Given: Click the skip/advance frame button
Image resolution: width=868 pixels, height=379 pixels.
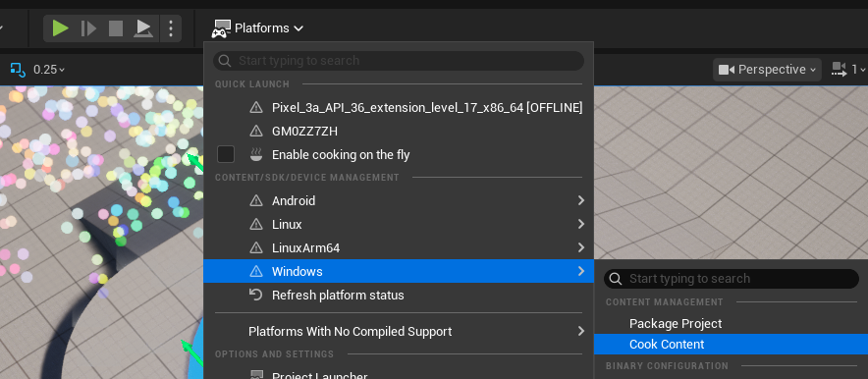Looking at the screenshot, I should point(88,28).
